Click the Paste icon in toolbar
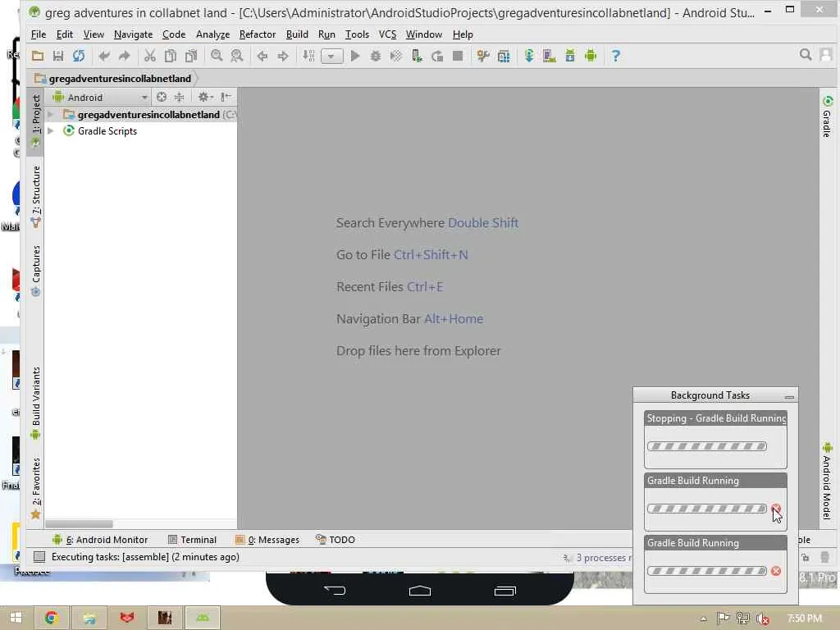This screenshot has width=840, height=630. [x=190, y=56]
